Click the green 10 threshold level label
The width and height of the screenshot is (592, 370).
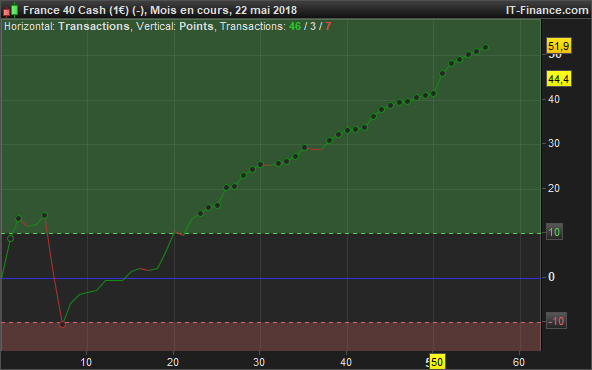tap(554, 232)
